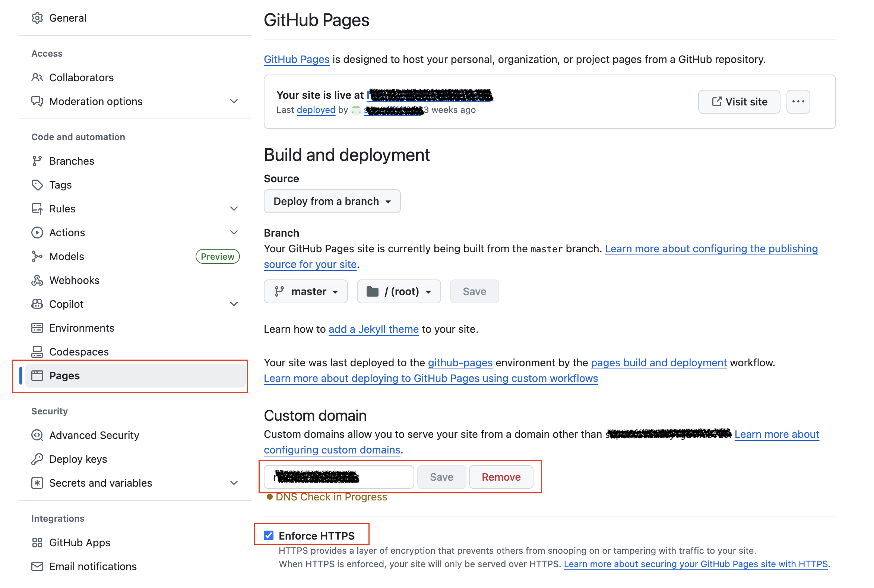The width and height of the screenshot is (874, 588).
Task: Open the add a Jekyll theme link
Action: click(373, 329)
